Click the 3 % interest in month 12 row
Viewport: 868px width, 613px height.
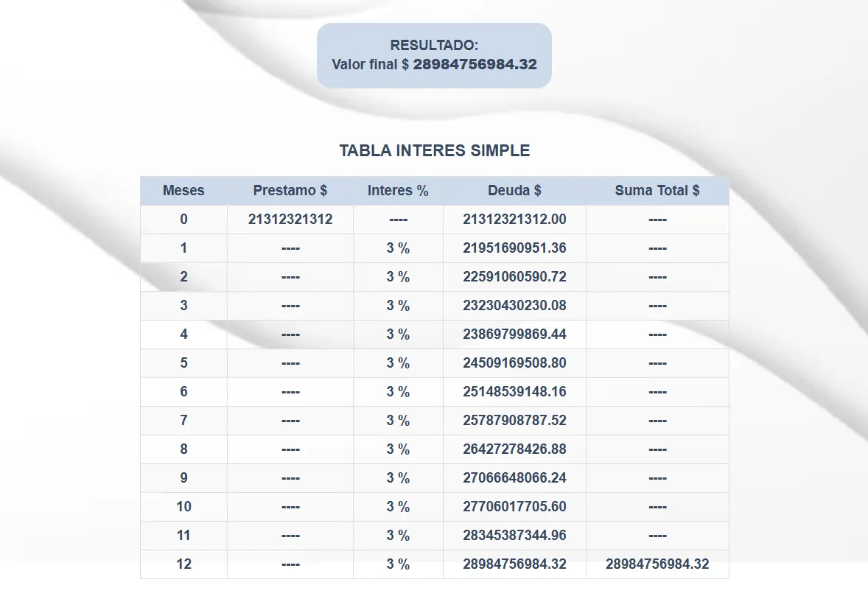click(398, 564)
